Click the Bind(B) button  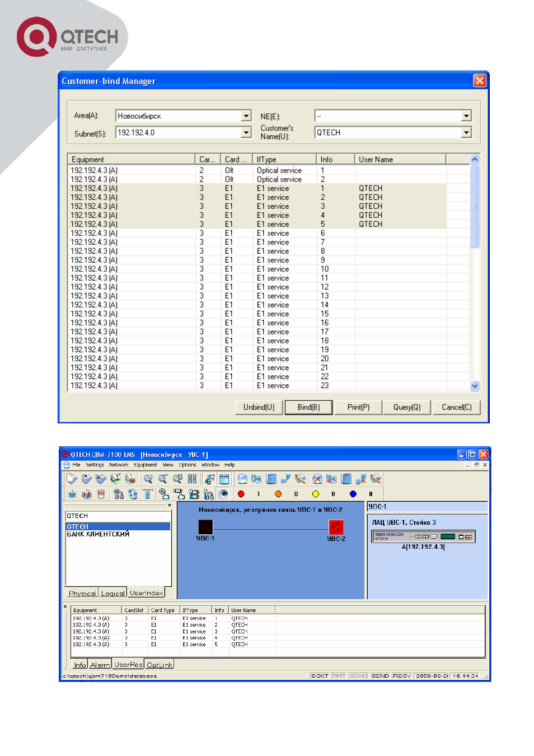pyautogui.click(x=308, y=407)
